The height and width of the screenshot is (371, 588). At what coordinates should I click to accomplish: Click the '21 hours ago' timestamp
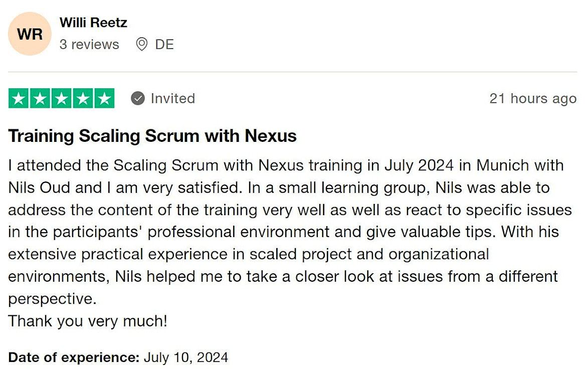[533, 99]
